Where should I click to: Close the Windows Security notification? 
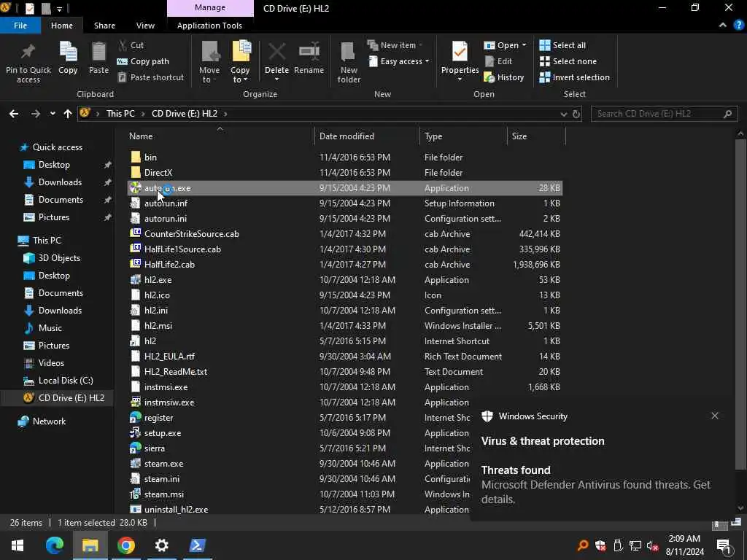[715, 416]
